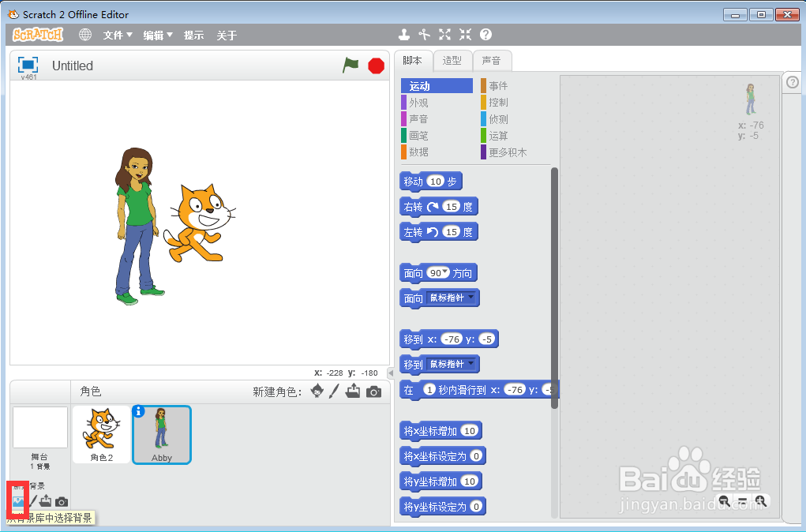This screenshot has width=806, height=532.
Task: Click the 右转 15 度 block
Action: 439,207
